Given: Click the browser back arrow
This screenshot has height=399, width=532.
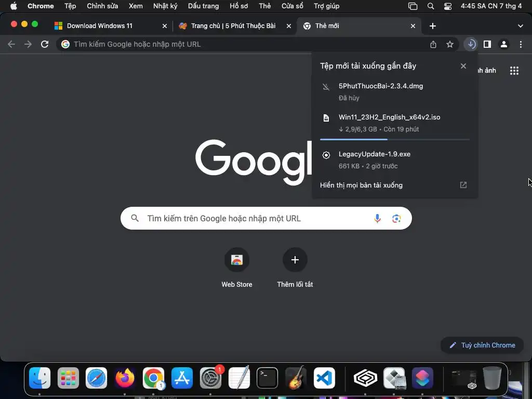Looking at the screenshot, I should point(11,44).
